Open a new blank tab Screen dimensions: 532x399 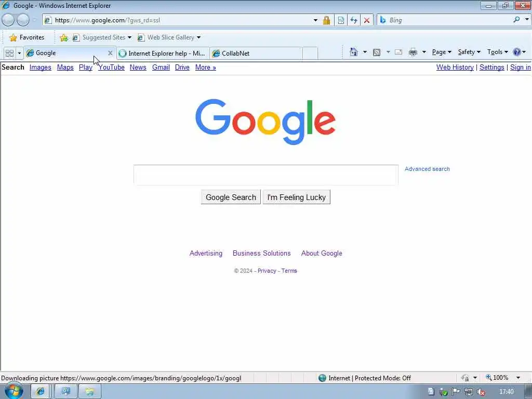pos(310,54)
